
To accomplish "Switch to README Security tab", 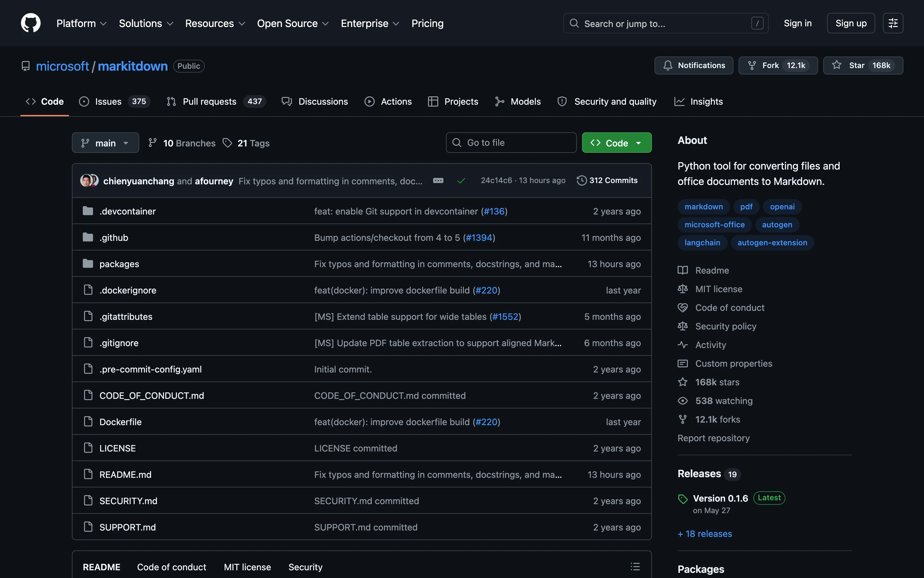I will click(305, 567).
